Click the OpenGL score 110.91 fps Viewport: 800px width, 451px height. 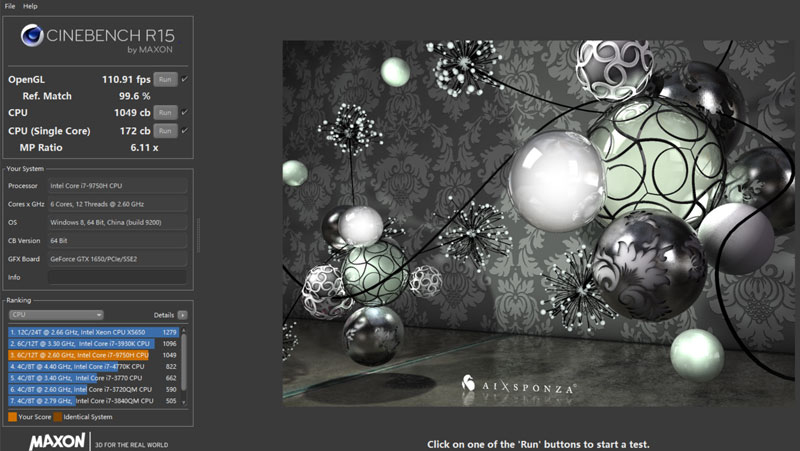pyautogui.click(x=126, y=80)
